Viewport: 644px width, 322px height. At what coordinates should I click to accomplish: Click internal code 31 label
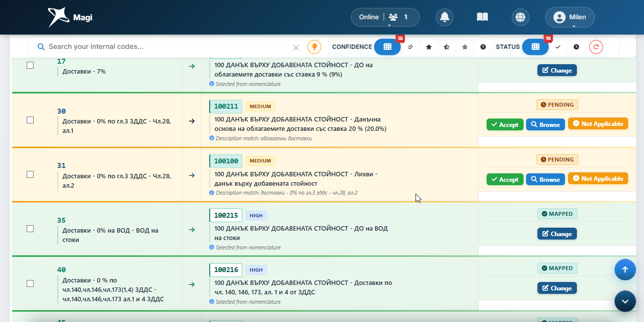click(61, 165)
